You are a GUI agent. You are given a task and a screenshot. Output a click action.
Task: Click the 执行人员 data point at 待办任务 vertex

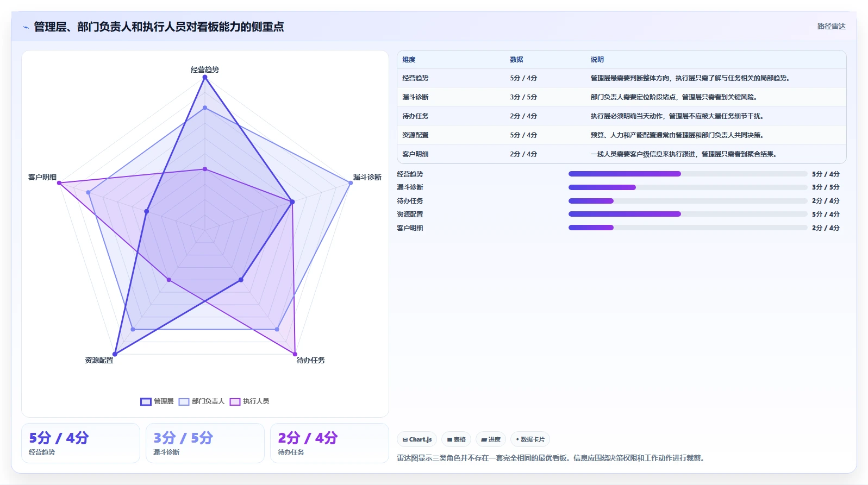tap(295, 354)
